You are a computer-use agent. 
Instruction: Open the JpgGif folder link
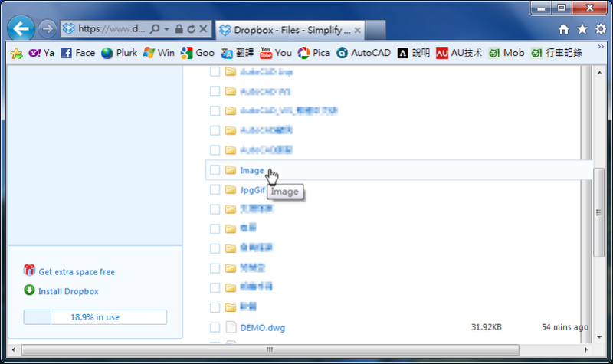(253, 190)
